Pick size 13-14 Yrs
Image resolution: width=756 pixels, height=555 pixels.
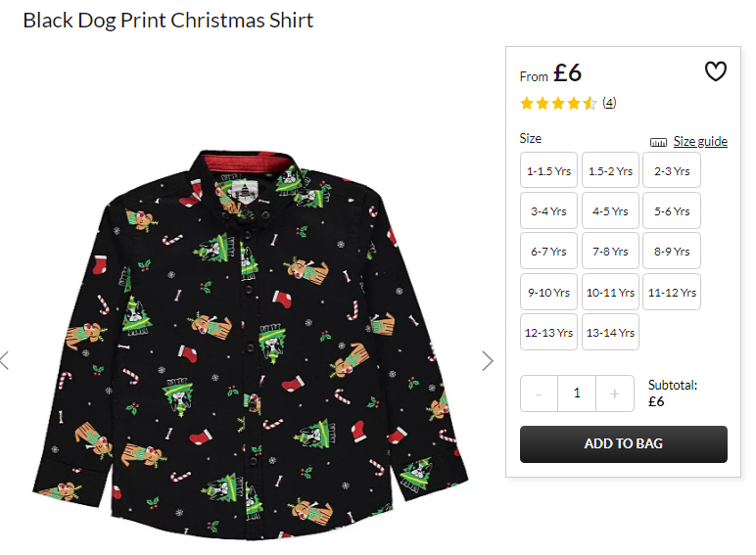pos(610,333)
